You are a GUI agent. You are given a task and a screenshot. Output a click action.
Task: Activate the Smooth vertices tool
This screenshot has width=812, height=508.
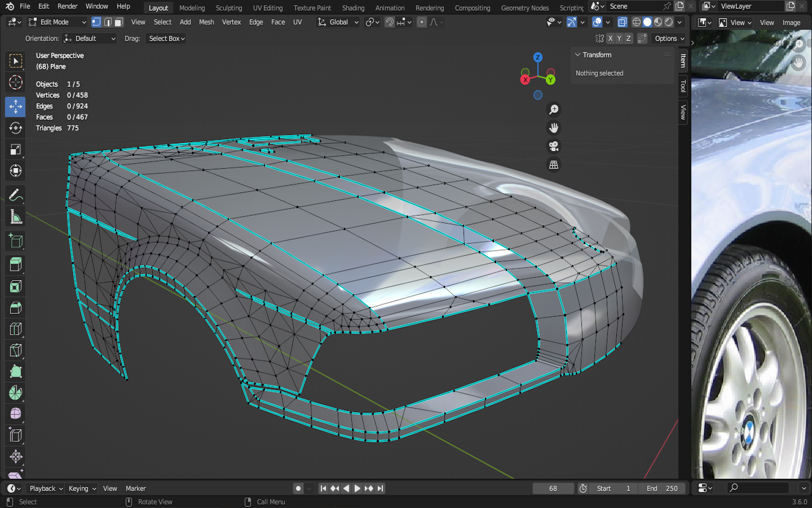[x=15, y=414]
